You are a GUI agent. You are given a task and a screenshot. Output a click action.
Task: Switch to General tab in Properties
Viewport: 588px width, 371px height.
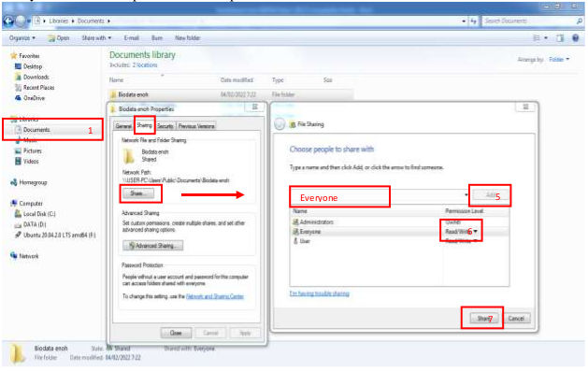click(x=123, y=126)
